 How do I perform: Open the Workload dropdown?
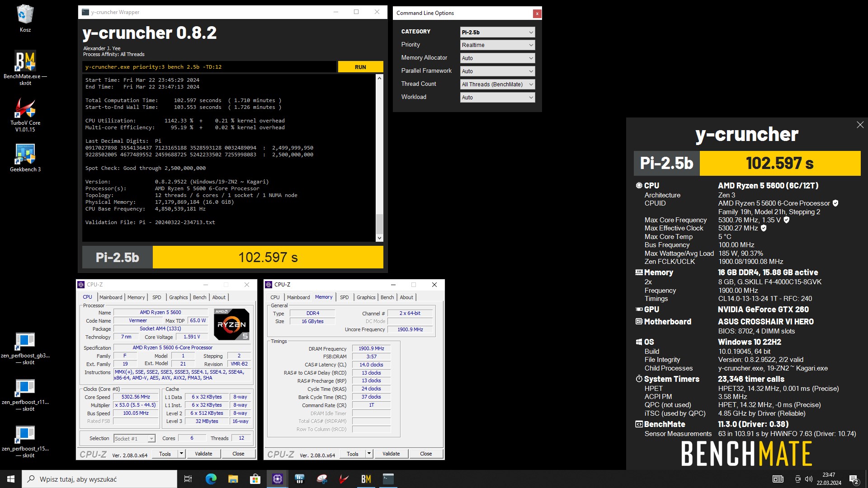click(497, 98)
